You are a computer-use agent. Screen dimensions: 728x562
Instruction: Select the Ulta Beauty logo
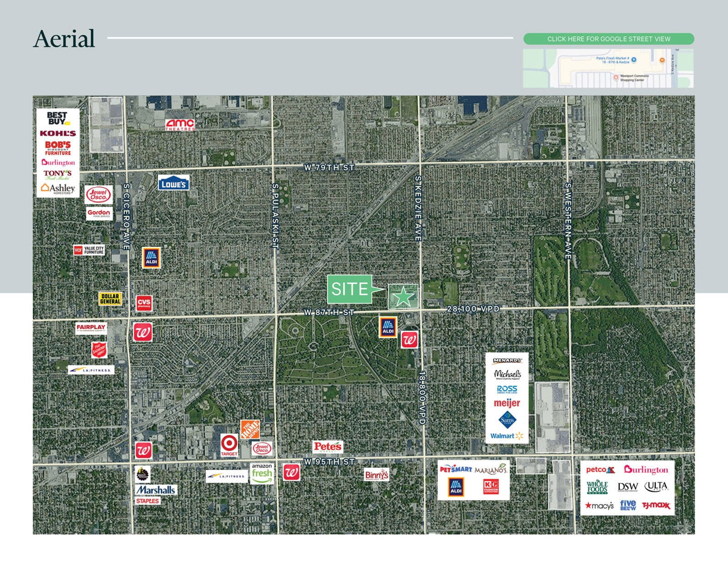(x=656, y=487)
